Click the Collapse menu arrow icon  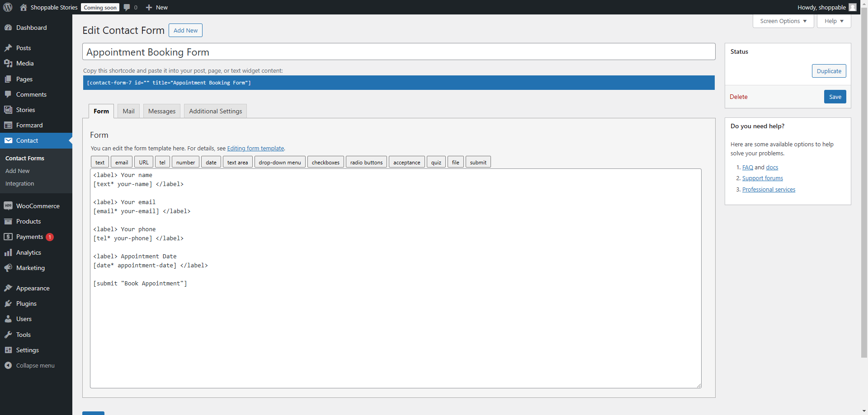tap(8, 365)
